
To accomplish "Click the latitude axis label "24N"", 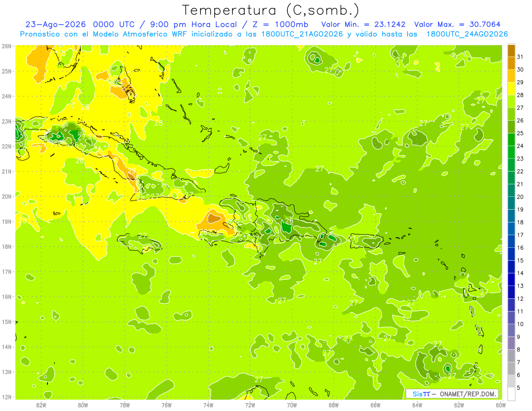I will tap(7, 96).
